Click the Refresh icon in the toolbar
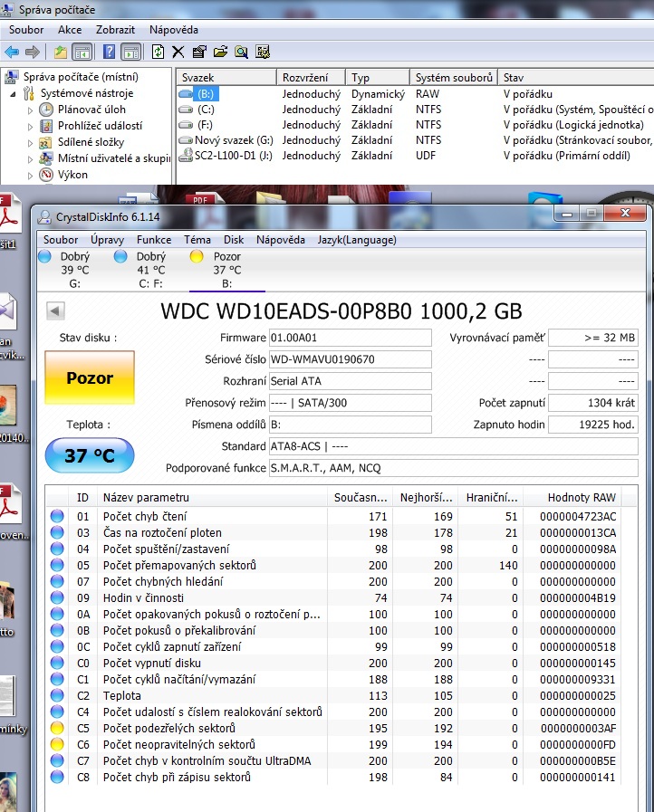The image size is (654, 812). pyautogui.click(x=158, y=52)
